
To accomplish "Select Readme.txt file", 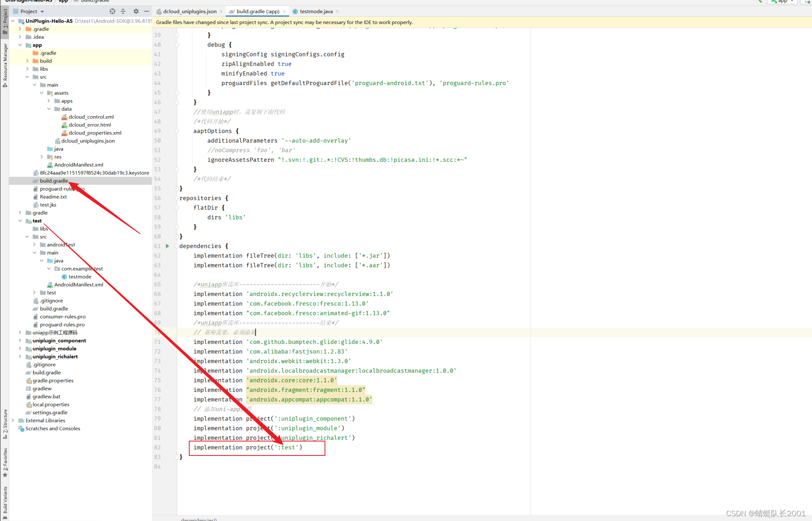I will [x=53, y=197].
